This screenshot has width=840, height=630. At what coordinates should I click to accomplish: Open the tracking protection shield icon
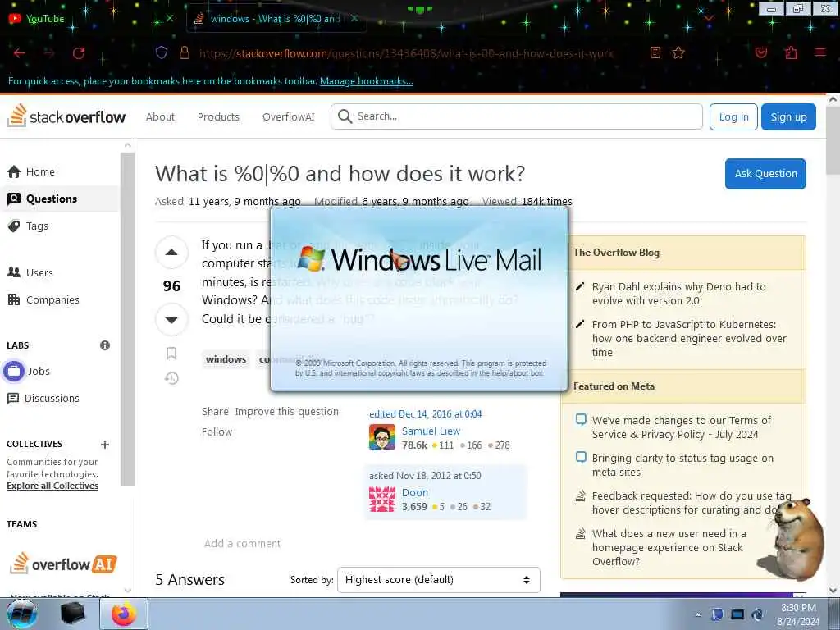tap(162, 52)
